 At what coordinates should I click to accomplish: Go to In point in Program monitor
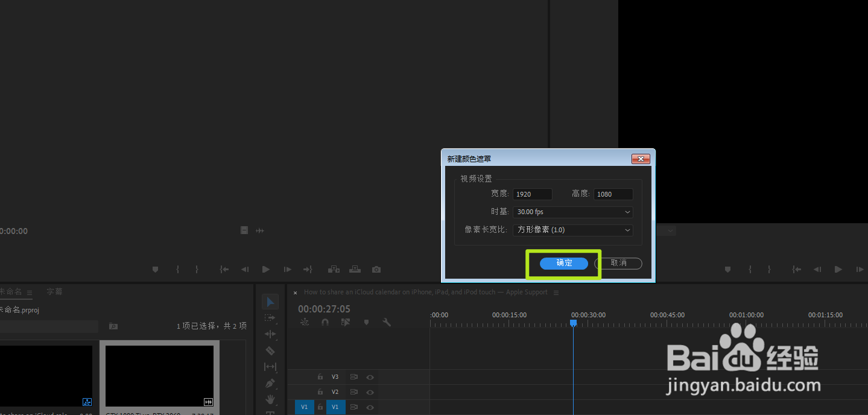pyautogui.click(x=797, y=270)
